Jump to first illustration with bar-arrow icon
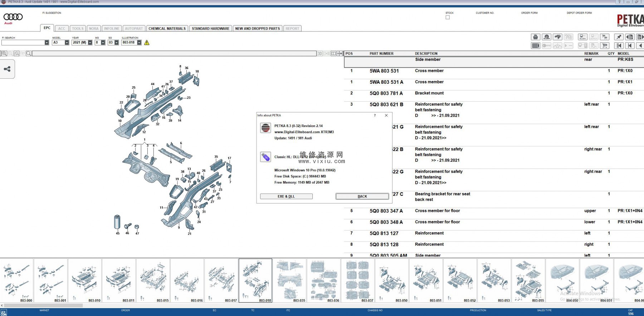Screen dimensions: 644x316 point(619,45)
